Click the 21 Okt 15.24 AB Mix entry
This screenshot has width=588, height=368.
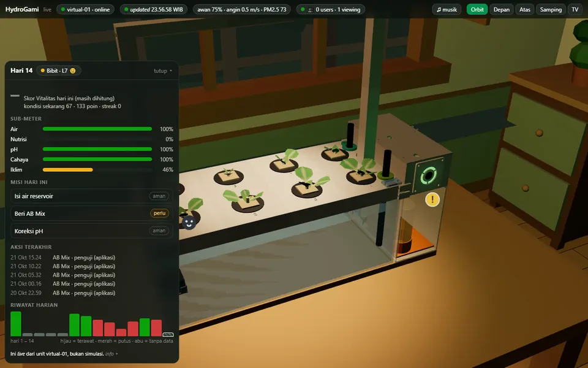[63, 258]
